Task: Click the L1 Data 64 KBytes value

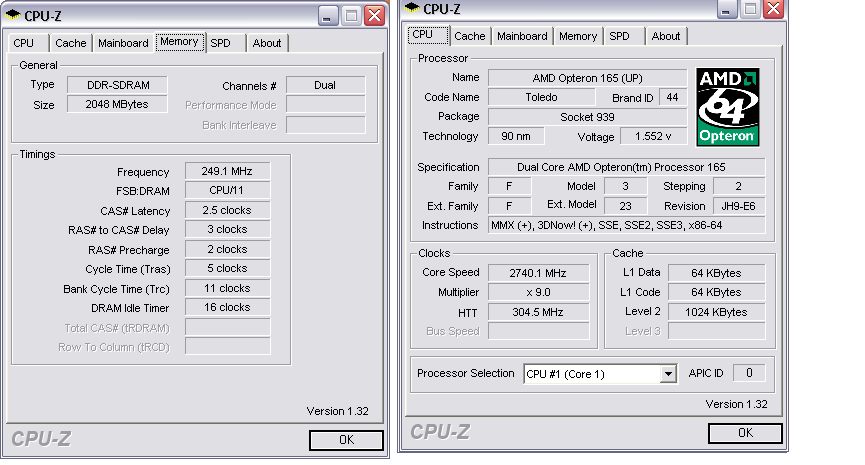Action: coord(717,272)
